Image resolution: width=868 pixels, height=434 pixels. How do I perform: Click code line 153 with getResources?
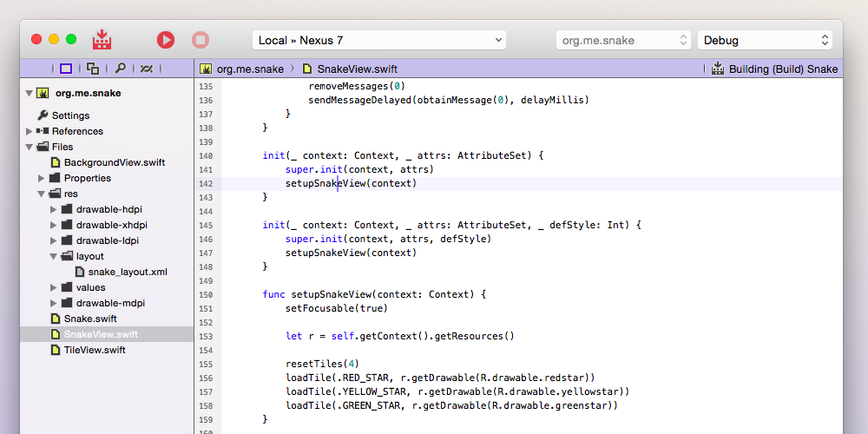pyautogui.click(x=399, y=336)
